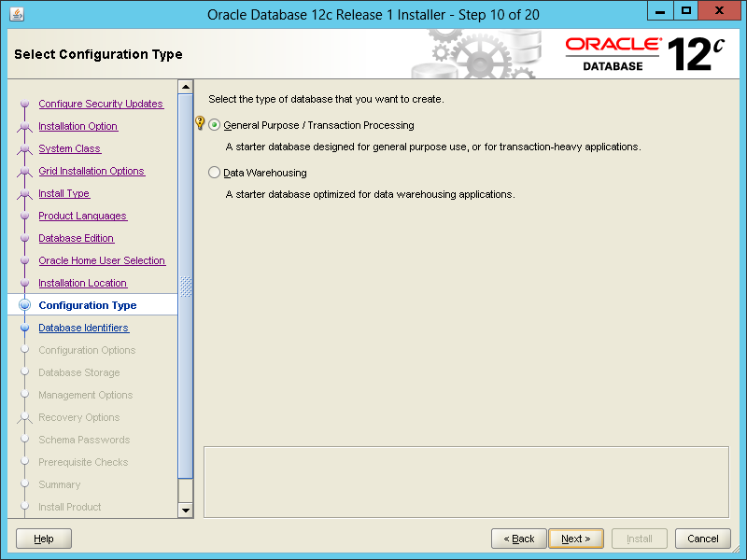Screen dimensions: 747x560
Task: Close the installer window
Action: point(719,11)
